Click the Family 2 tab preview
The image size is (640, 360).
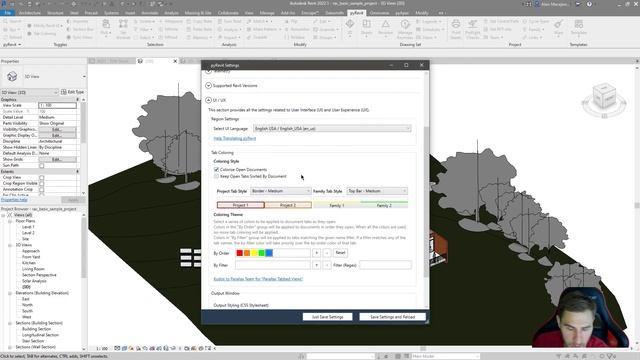(x=384, y=205)
